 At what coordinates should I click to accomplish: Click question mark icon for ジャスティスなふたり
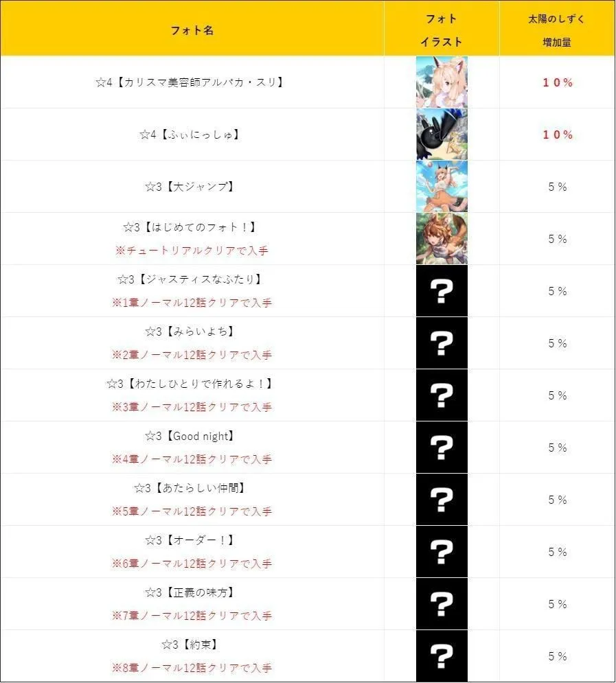[442, 291]
